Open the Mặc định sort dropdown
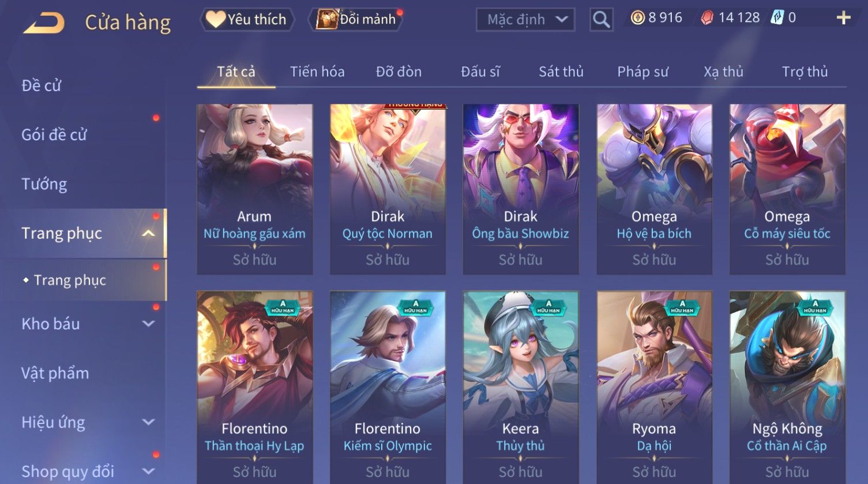The height and width of the screenshot is (484, 868). coord(525,20)
